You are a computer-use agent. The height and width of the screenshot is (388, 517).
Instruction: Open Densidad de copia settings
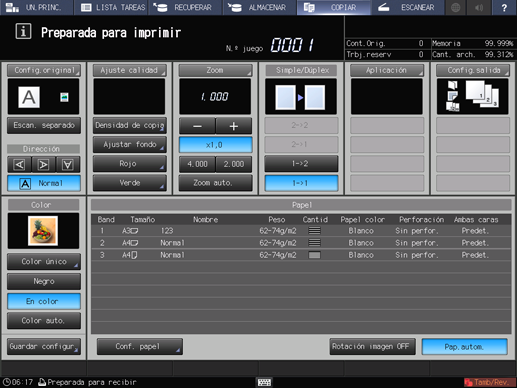tap(129, 125)
